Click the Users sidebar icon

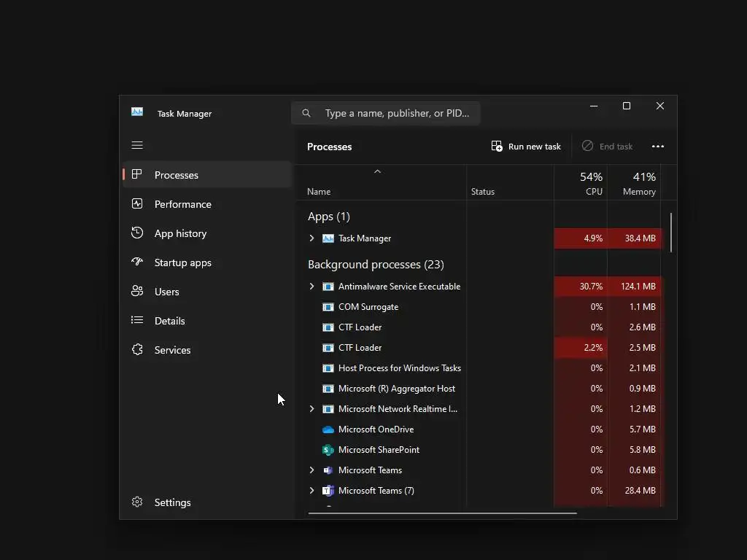pyautogui.click(x=137, y=291)
